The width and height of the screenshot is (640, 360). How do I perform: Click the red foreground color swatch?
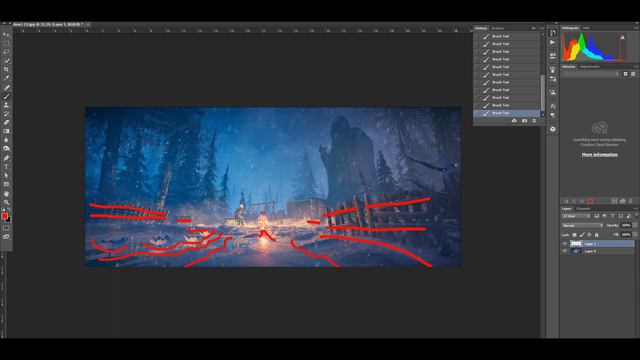pos(4,216)
